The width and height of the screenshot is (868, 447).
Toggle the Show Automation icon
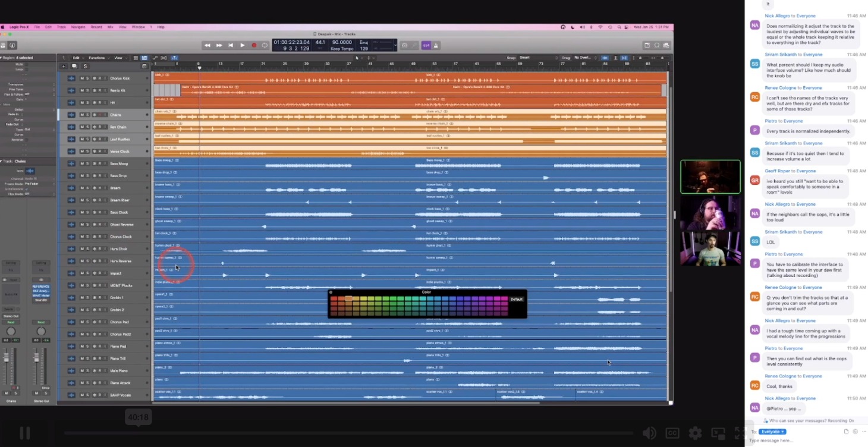(x=155, y=58)
